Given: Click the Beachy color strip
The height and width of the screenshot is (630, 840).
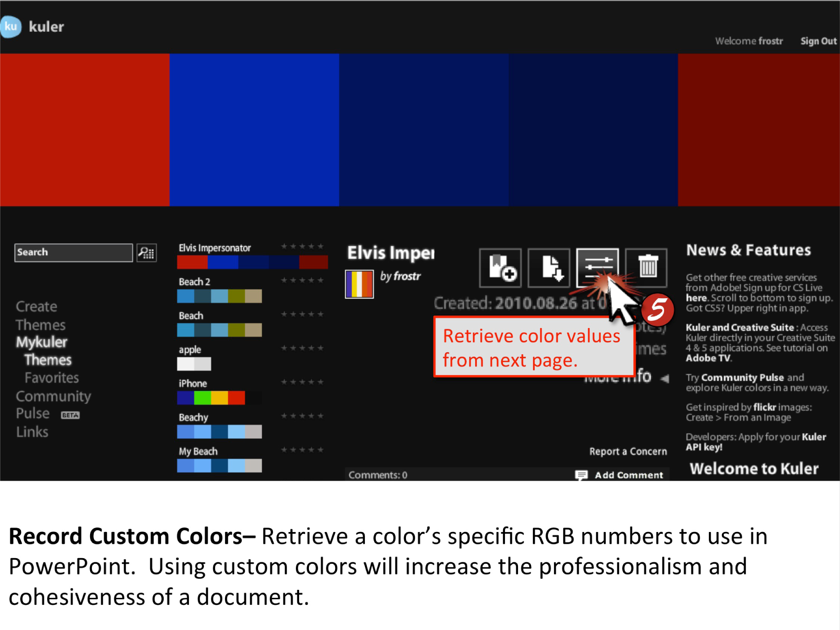Looking at the screenshot, I should pyautogui.click(x=219, y=432).
